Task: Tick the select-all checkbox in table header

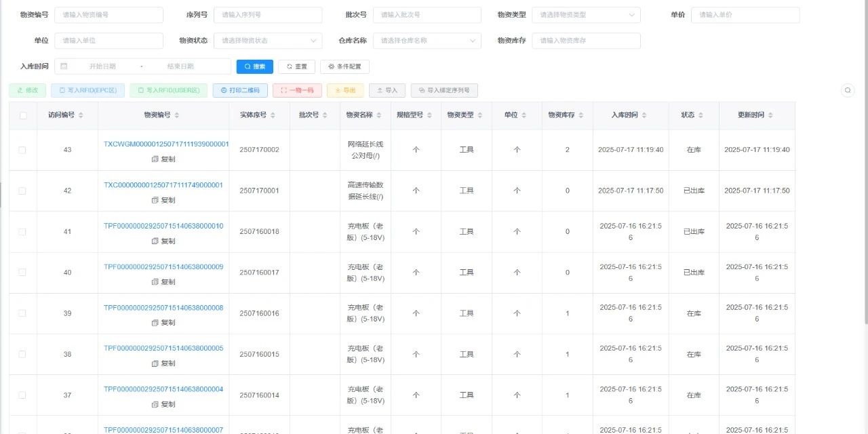Action: [x=23, y=115]
